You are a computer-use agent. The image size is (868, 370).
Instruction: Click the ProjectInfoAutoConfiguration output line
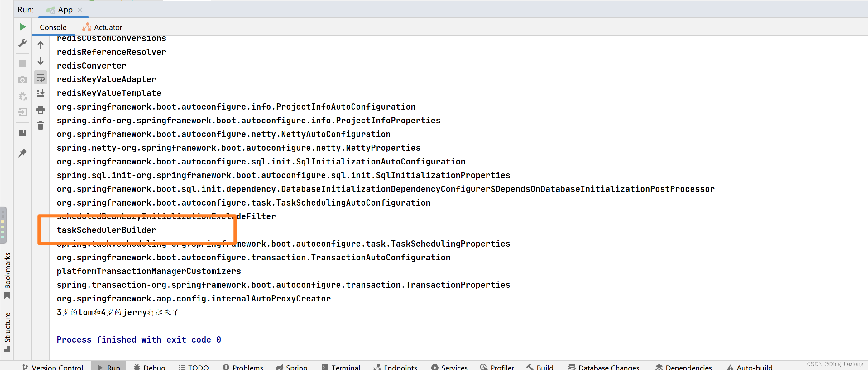click(236, 107)
